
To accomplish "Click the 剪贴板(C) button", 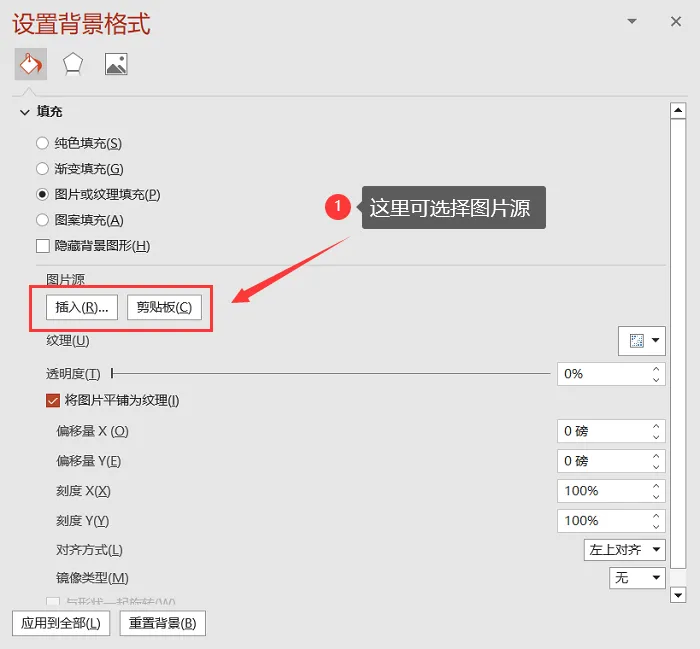I will 164,307.
